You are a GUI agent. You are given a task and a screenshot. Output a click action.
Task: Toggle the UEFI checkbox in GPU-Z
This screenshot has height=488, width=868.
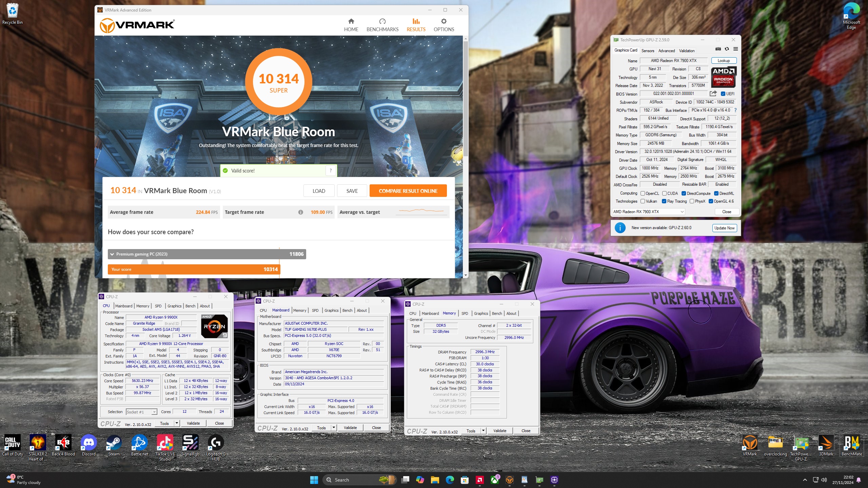[x=723, y=94]
